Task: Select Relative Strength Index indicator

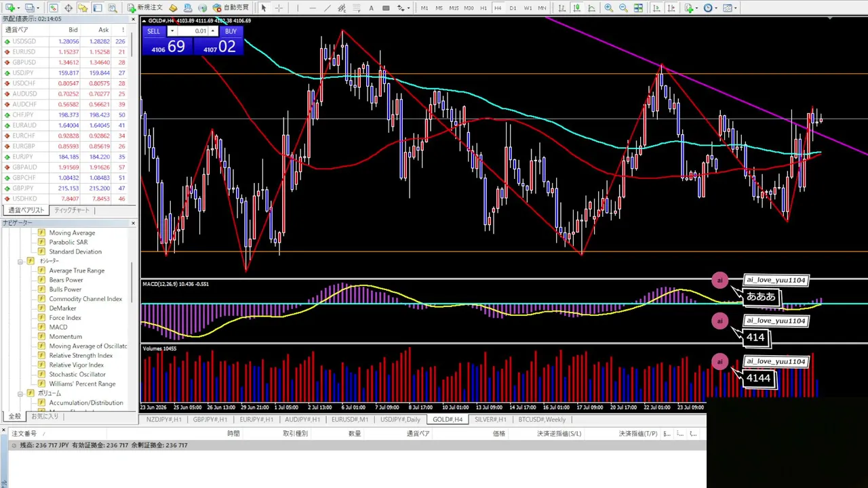Action: 81,355
